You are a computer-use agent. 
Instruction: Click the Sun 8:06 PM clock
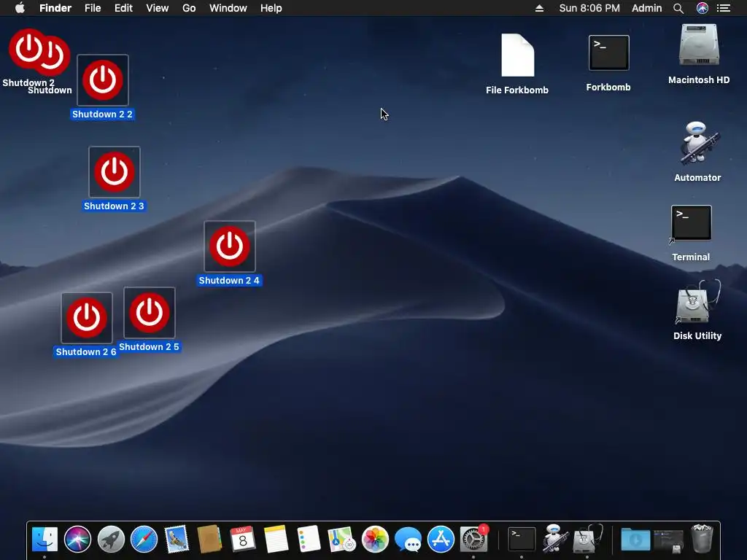point(589,8)
